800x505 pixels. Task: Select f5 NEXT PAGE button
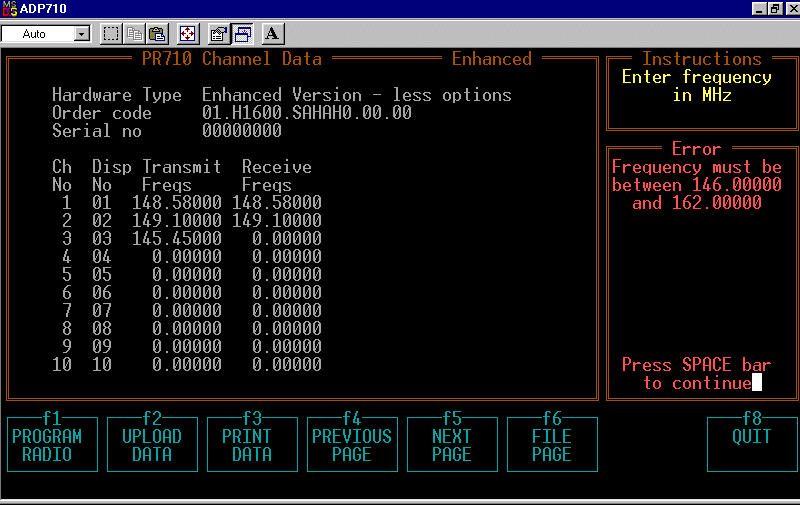pyautogui.click(x=452, y=442)
